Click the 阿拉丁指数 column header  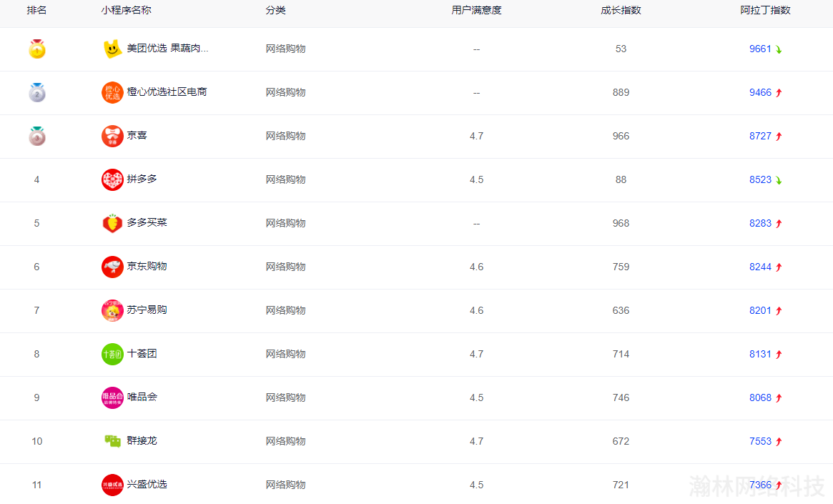pos(765,11)
